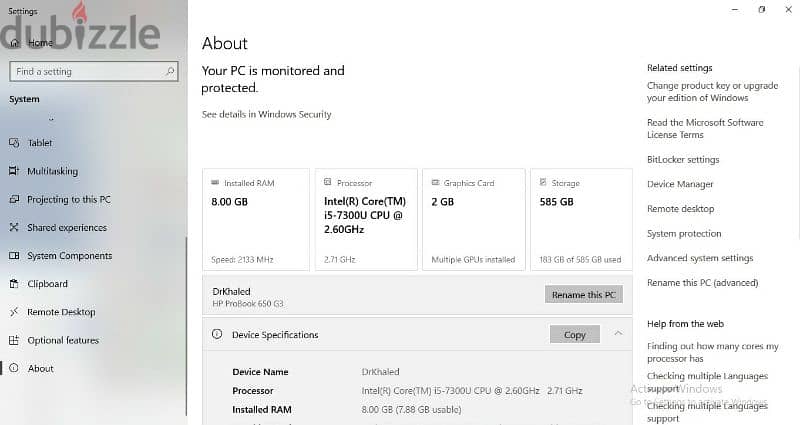Click the Clipboard sidebar icon
This screenshot has height=425, width=800.
click(14, 284)
